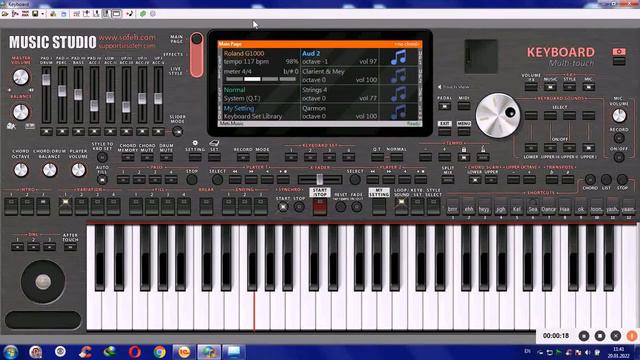The width and height of the screenshot is (640, 360).
Task: Click the Tempo lock button
Action: pyautogui.click(x=464, y=158)
